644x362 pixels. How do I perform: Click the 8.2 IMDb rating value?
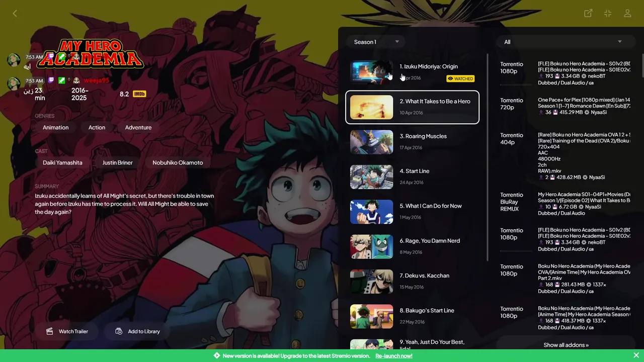click(124, 94)
